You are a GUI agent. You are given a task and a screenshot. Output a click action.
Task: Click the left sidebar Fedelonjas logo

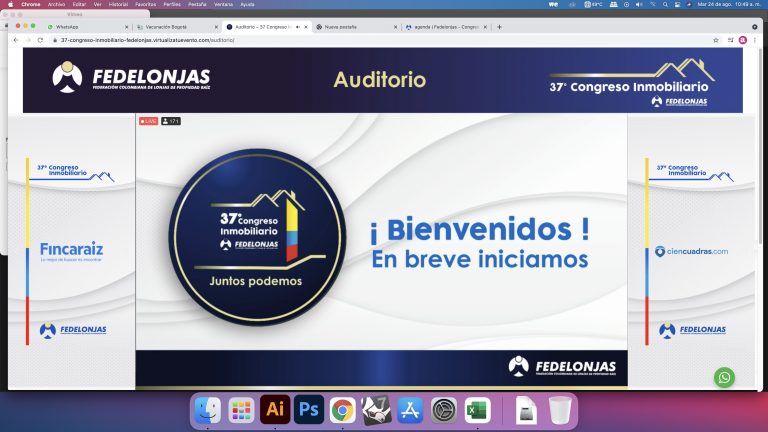tap(73, 330)
